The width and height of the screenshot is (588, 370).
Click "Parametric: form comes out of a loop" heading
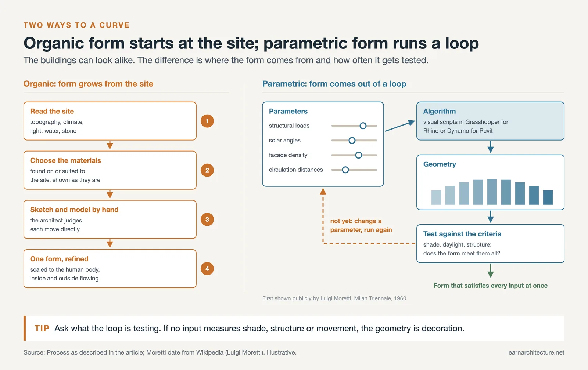[x=334, y=84]
